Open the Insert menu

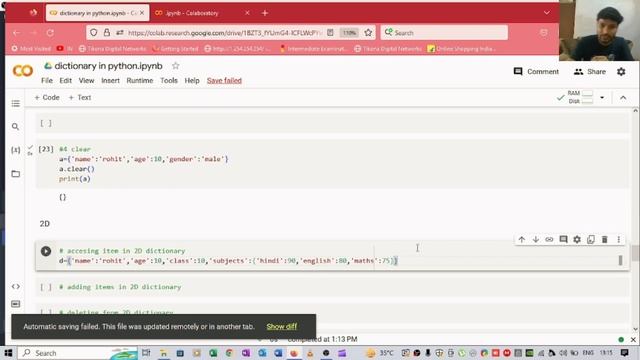coord(110,80)
